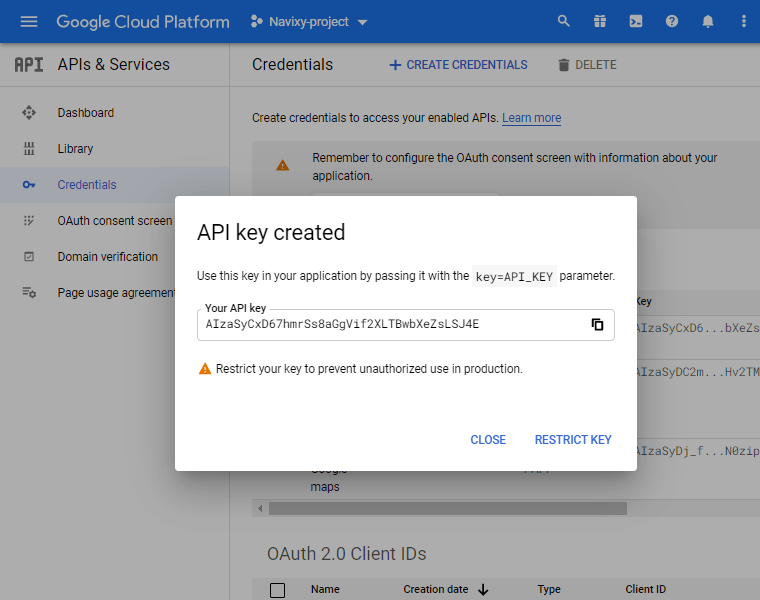Click the key=API_KEY code snippet
760x600 pixels.
point(514,276)
